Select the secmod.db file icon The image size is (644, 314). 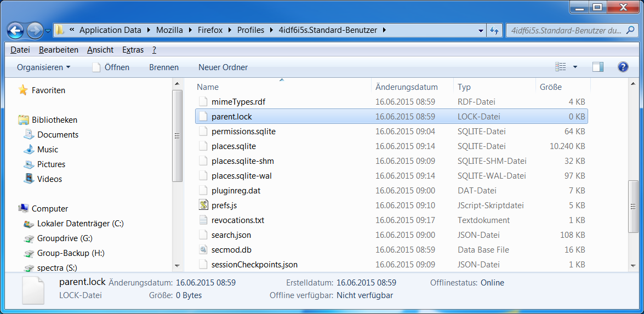[x=203, y=250]
